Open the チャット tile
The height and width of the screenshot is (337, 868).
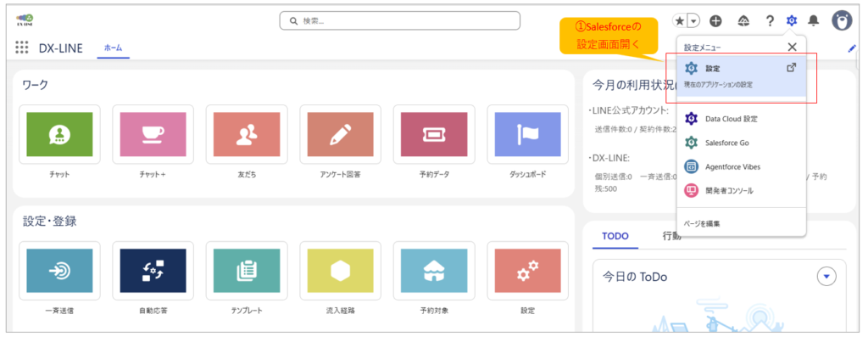pos(60,134)
